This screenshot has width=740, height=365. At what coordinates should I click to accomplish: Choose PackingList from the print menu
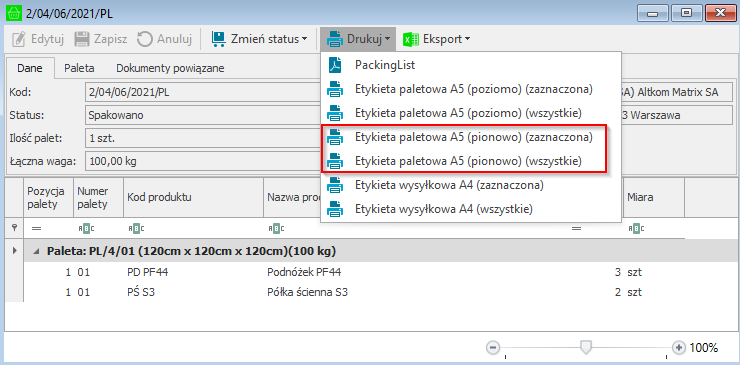coord(471,65)
